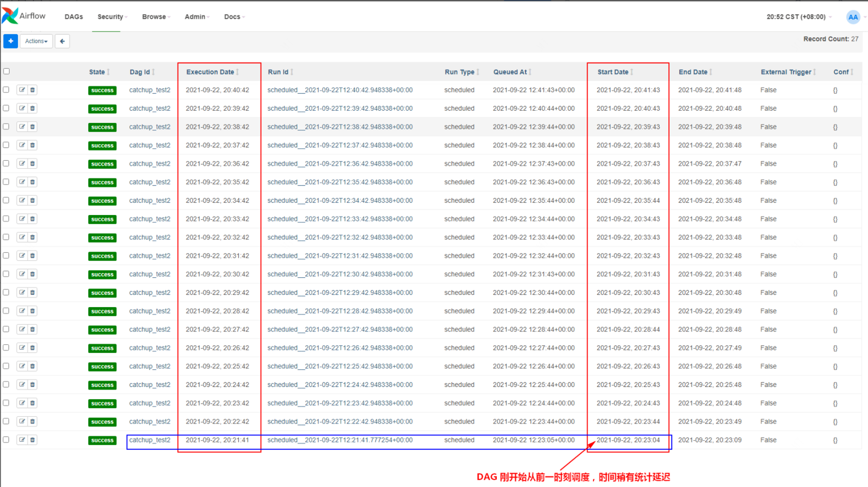This screenshot has width=868, height=487.
Task: Sort by External Trigger column
Action: coord(788,72)
